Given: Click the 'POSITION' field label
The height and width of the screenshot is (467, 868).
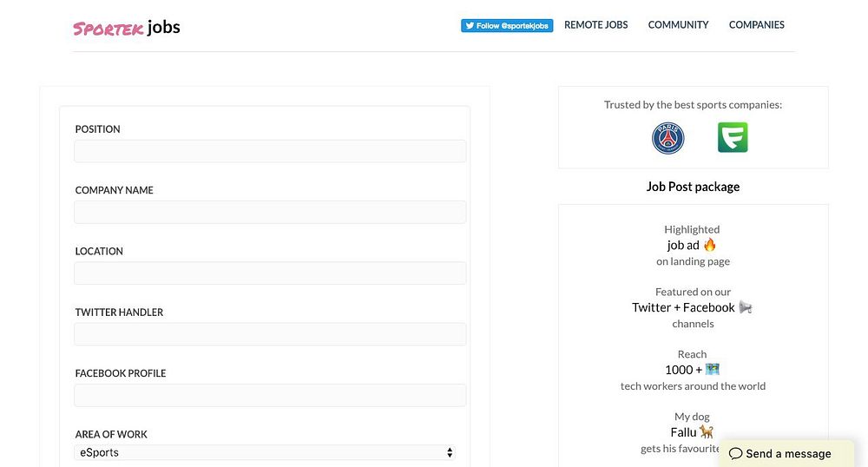Looking at the screenshot, I should [x=97, y=129].
